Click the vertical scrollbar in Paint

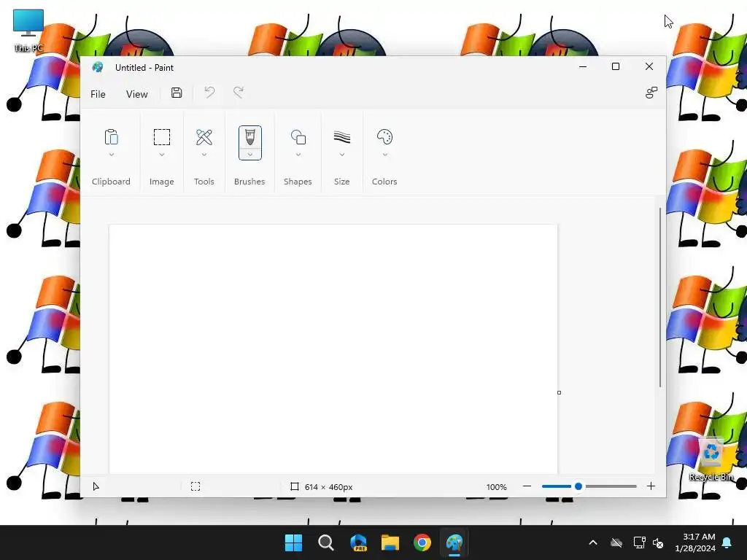coord(660,297)
